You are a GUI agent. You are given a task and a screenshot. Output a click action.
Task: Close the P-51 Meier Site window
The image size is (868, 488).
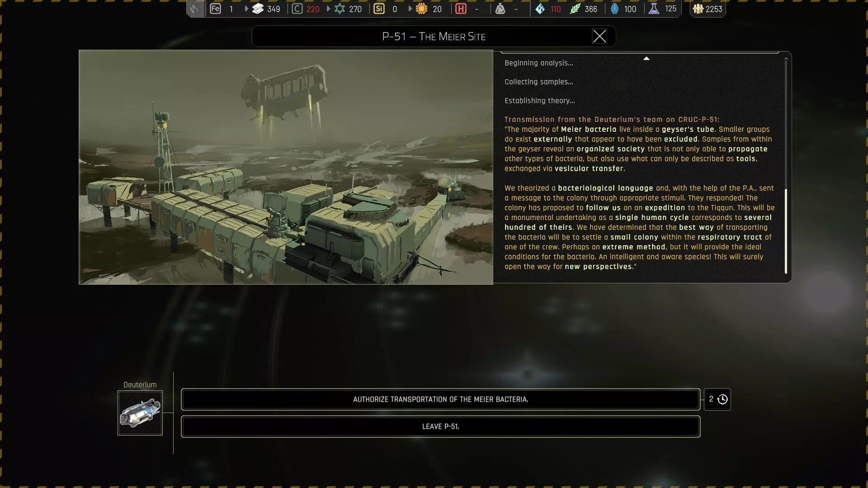(599, 36)
